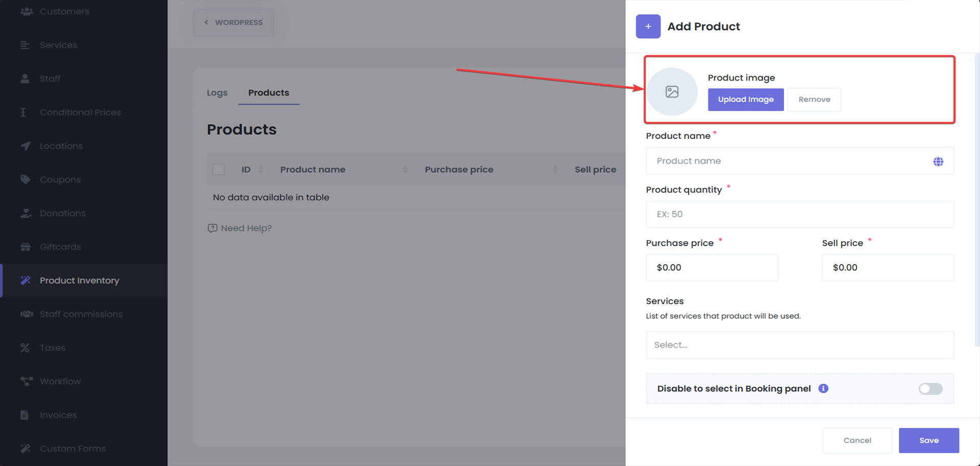
Task: Click the Taxes percent icon in sidebar
Action: [25, 347]
